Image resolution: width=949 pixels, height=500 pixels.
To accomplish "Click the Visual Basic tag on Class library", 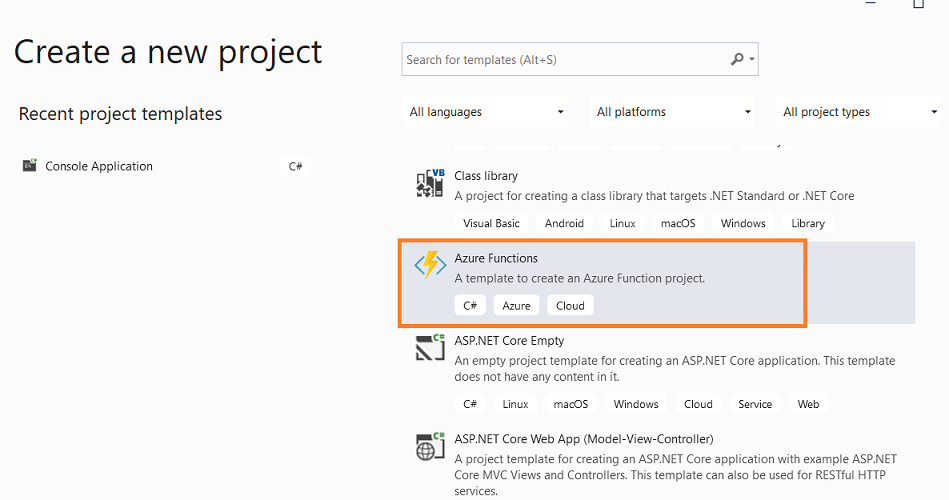I will point(491,223).
